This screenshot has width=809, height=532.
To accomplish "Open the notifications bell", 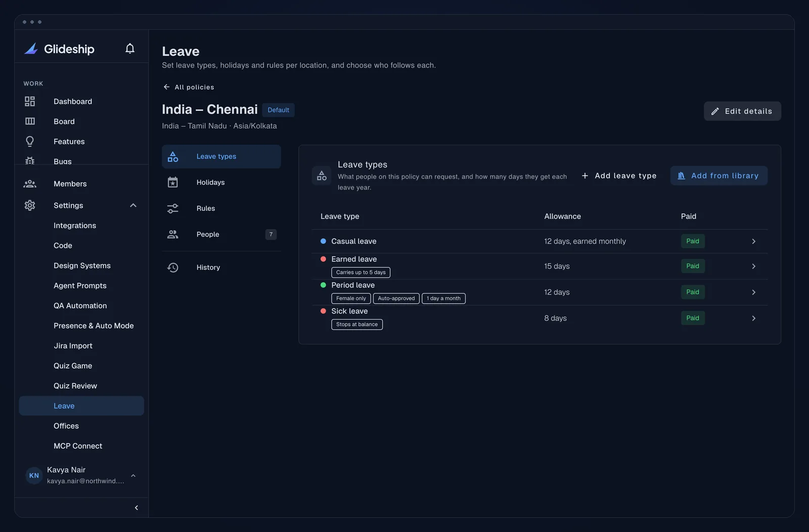I will click(x=130, y=49).
